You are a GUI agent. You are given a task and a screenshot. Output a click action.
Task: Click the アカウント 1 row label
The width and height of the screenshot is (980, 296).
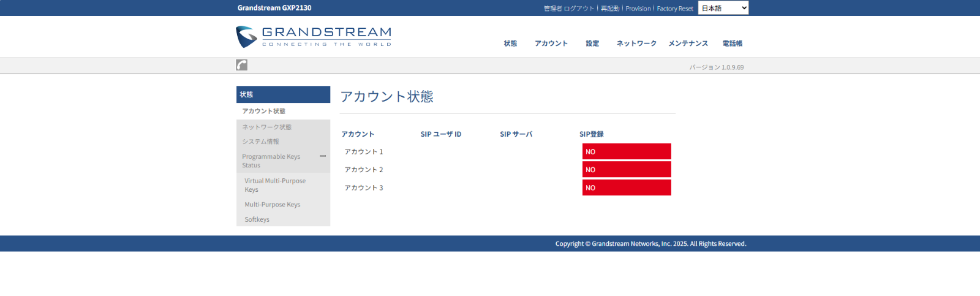[364, 152]
